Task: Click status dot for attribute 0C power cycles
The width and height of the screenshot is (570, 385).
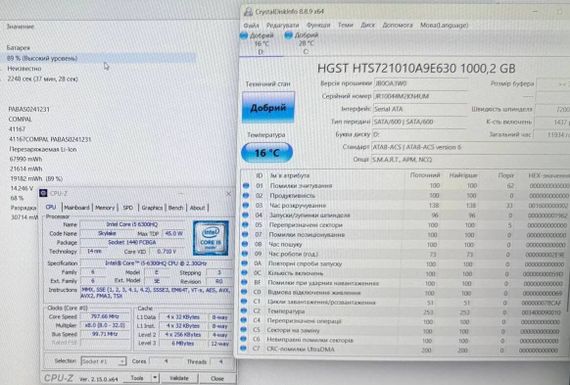Action: coord(245,273)
